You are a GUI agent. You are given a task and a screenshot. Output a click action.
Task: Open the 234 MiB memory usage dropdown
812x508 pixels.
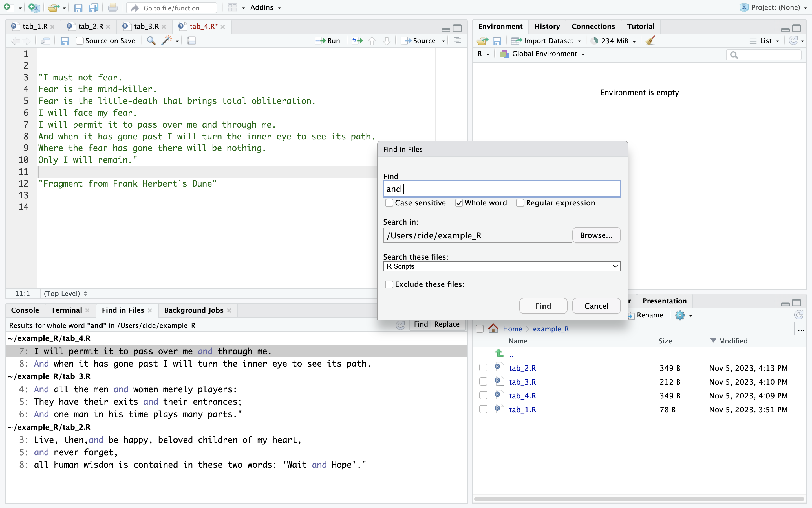[x=614, y=41]
